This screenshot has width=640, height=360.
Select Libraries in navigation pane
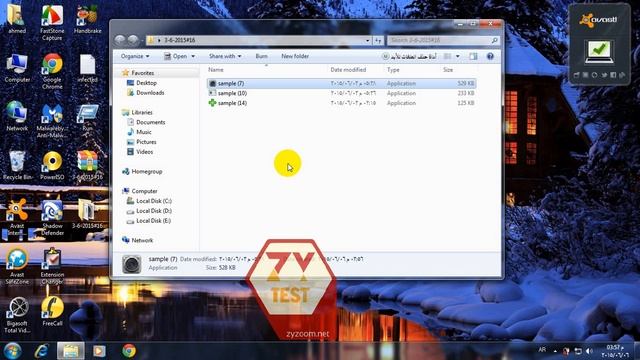pyautogui.click(x=142, y=112)
